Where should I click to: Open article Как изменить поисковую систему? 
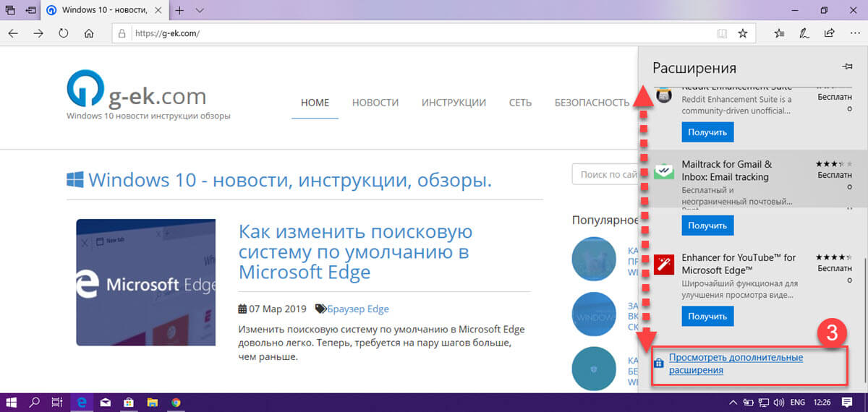(x=355, y=252)
